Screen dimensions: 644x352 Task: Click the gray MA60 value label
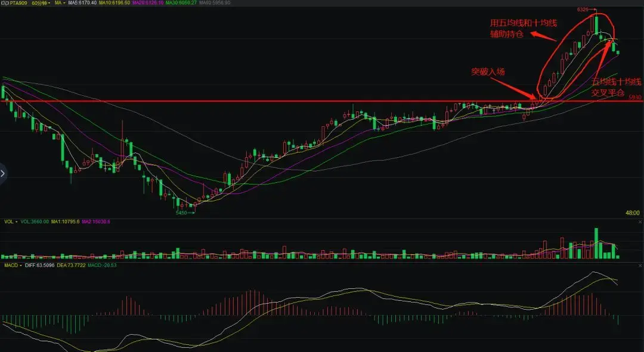click(215, 3)
